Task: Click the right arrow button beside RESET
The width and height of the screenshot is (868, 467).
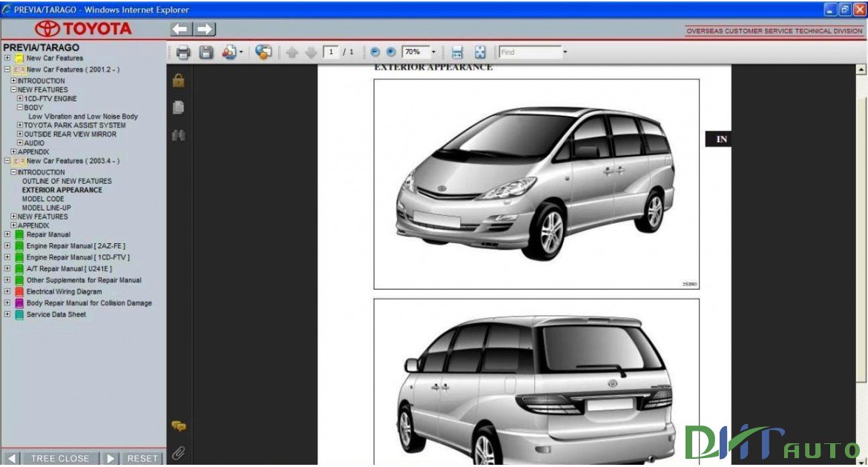Action: [110, 458]
